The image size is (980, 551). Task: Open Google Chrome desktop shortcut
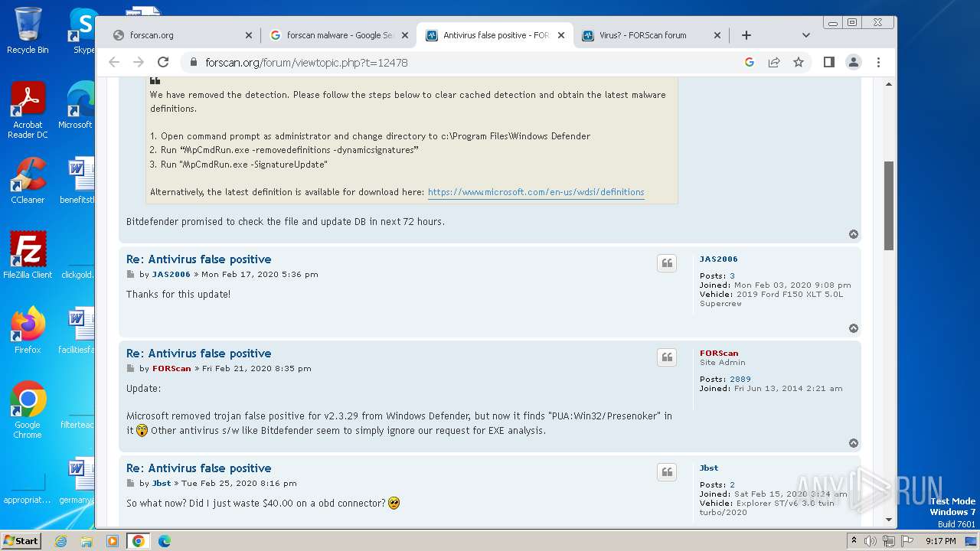pyautogui.click(x=28, y=410)
